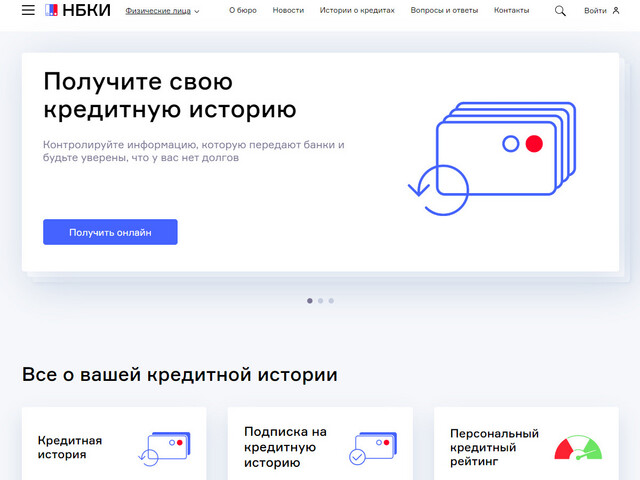Click the user profile icon
The image size is (640, 480).
[616, 11]
